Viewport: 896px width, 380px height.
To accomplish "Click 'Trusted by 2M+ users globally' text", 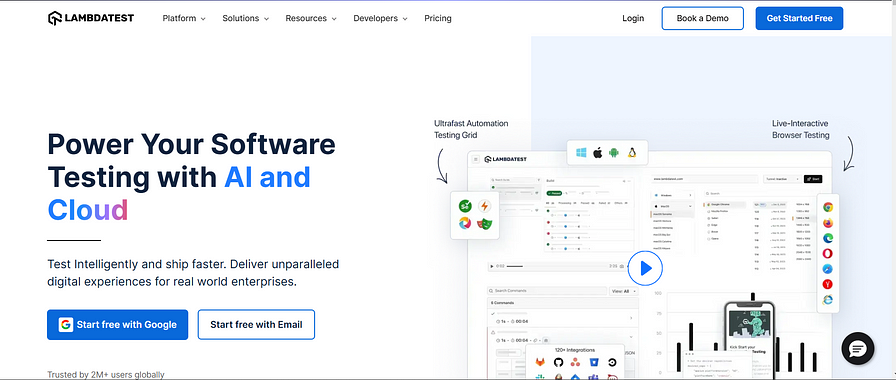I will 106,375.
